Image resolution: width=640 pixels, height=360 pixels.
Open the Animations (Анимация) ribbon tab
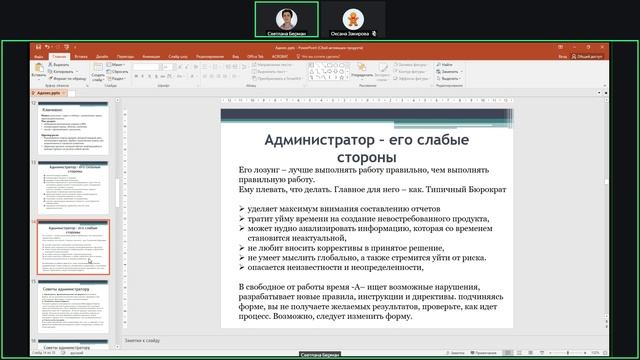(x=151, y=57)
